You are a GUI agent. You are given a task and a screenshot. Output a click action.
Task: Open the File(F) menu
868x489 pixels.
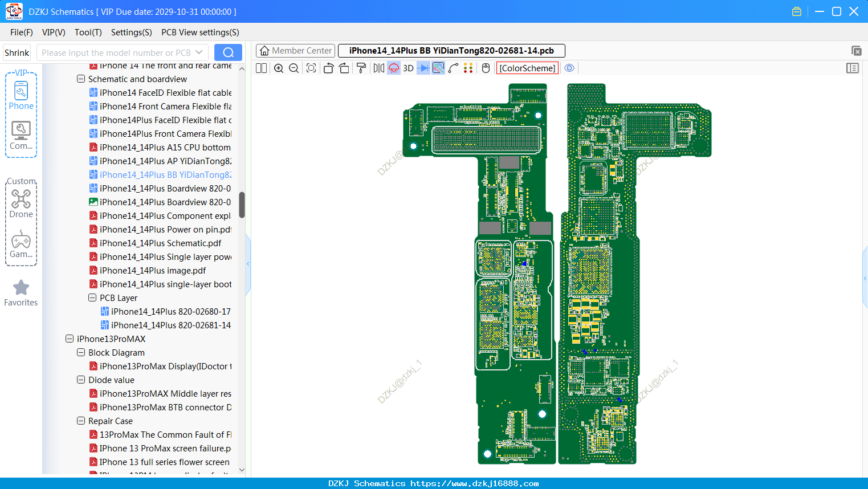point(22,32)
